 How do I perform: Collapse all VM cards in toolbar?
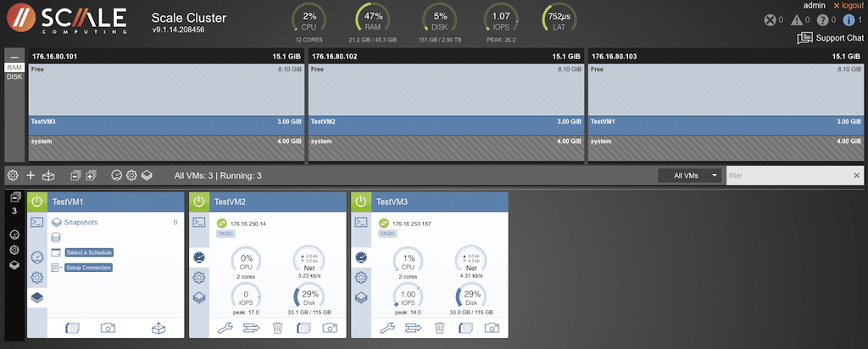coord(75,175)
